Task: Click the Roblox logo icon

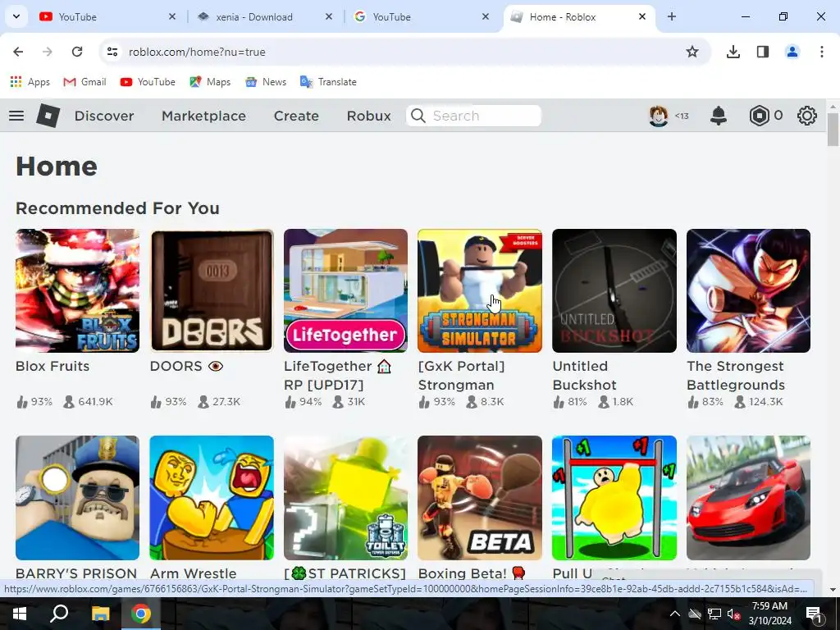Action: 48,116
